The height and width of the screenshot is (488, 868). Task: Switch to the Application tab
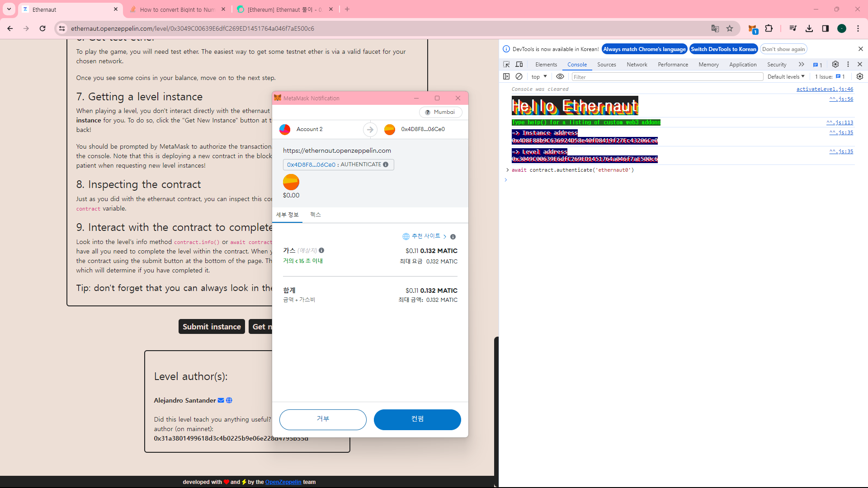tap(743, 65)
